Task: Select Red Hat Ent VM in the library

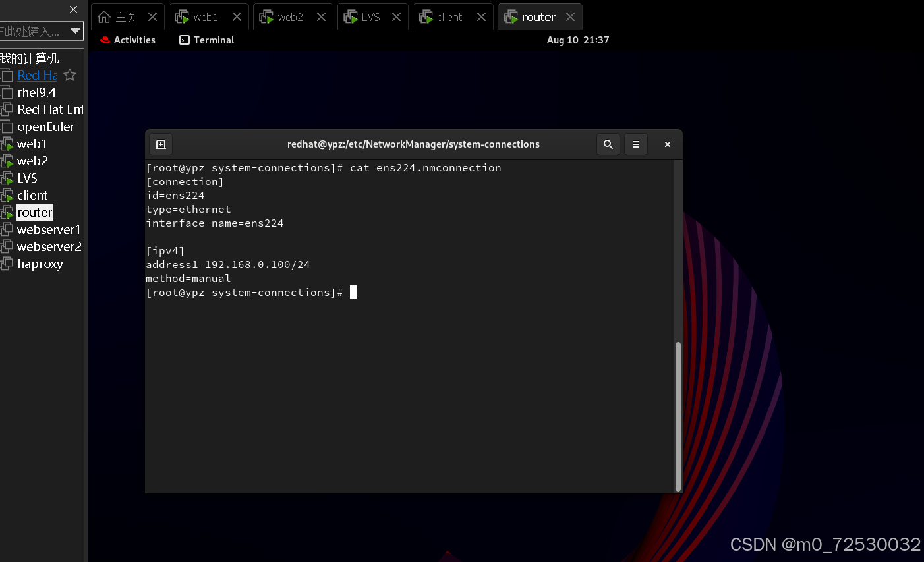Action: tap(50, 109)
